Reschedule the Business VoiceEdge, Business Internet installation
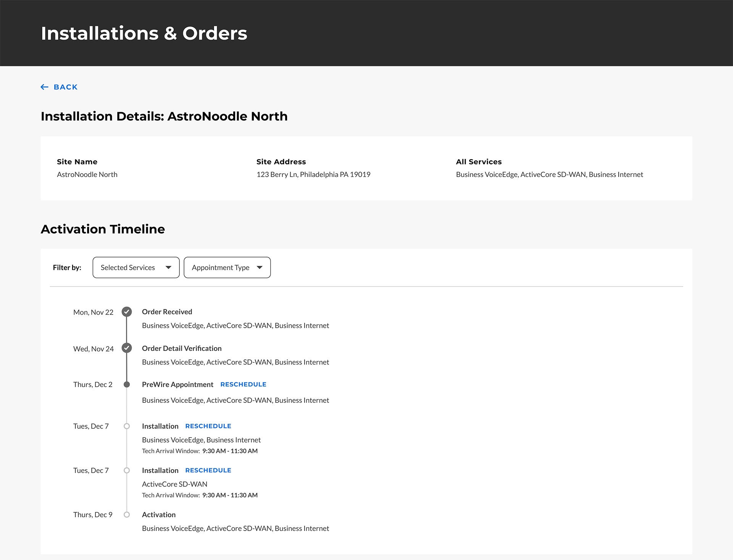The image size is (733, 560). pyautogui.click(x=208, y=426)
